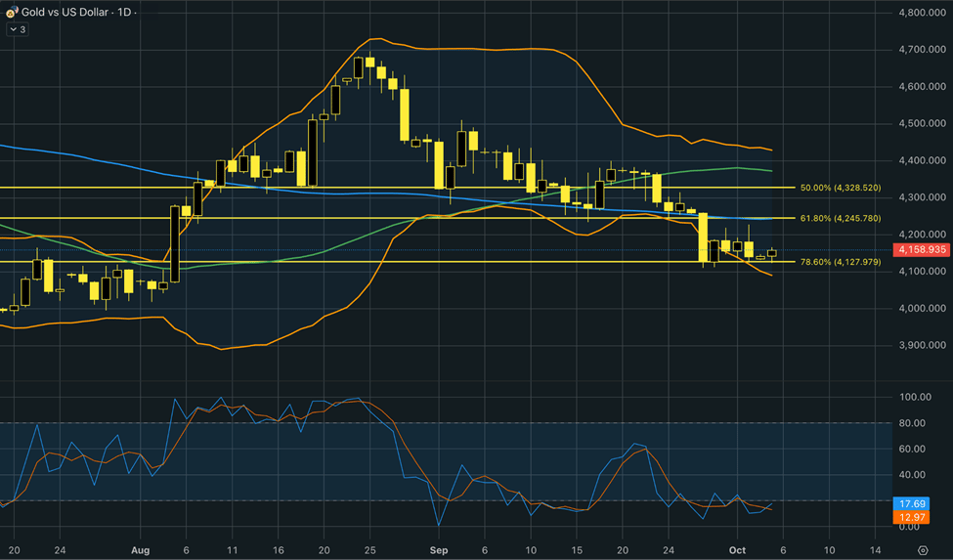The height and width of the screenshot is (560, 953).
Task: Click the Oct label on time axis
Action: pyautogui.click(x=737, y=550)
